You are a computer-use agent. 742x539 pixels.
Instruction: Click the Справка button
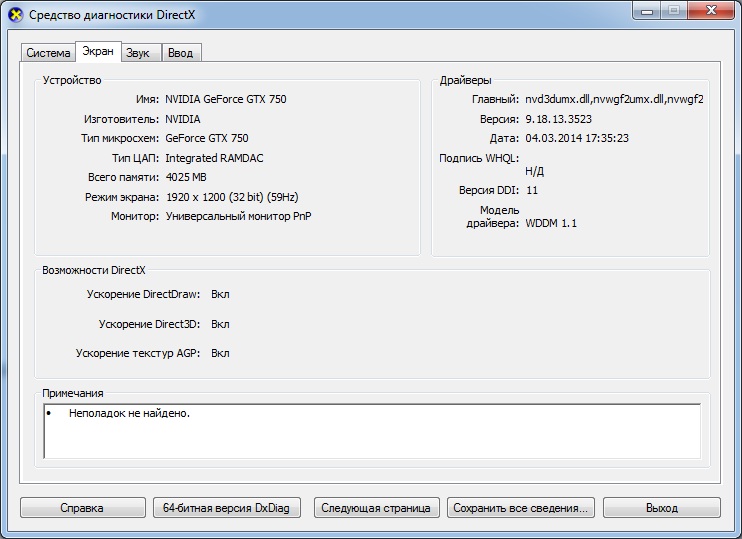pyautogui.click(x=82, y=508)
